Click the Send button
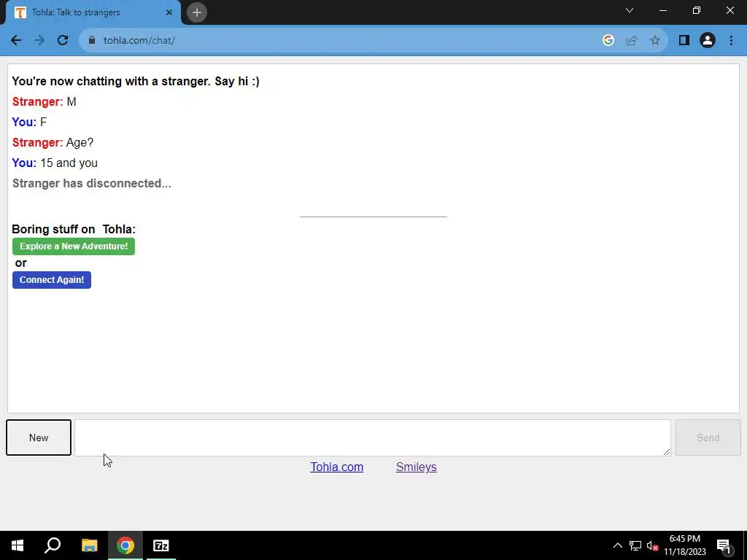The width and height of the screenshot is (747, 560). [x=708, y=437]
